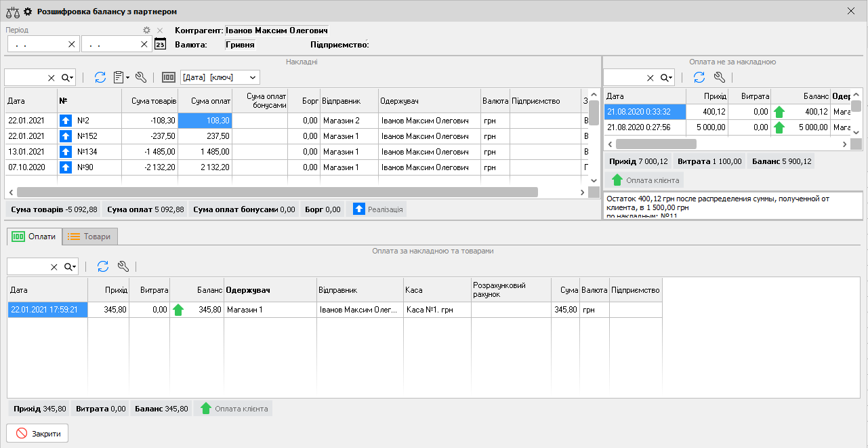868x448 pixels.
Task: Open search options dropdown in Накладні toolbar
Action: click(68, 77)
